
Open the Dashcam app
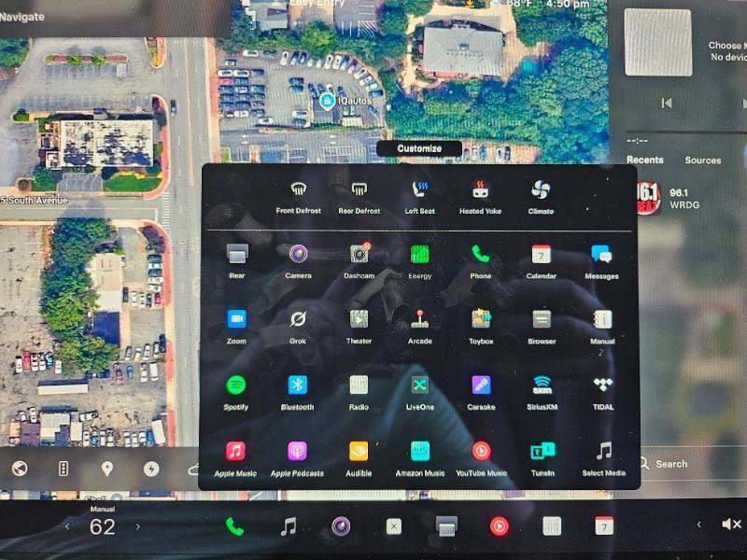359,260
